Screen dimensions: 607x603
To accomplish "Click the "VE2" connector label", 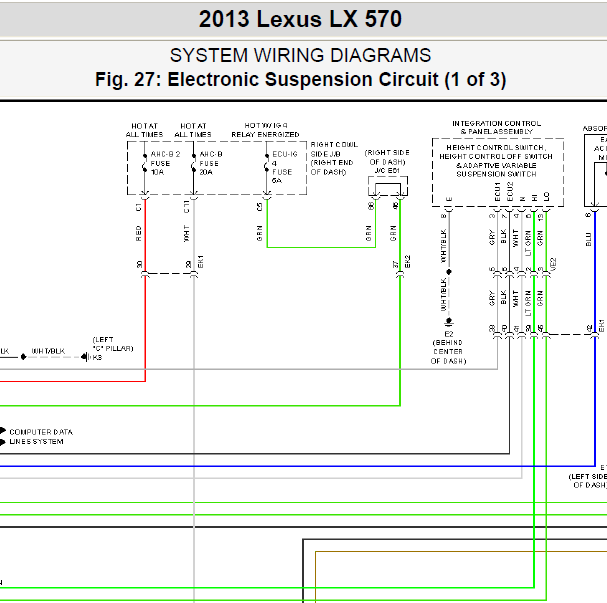I will [x=553, y=264].
